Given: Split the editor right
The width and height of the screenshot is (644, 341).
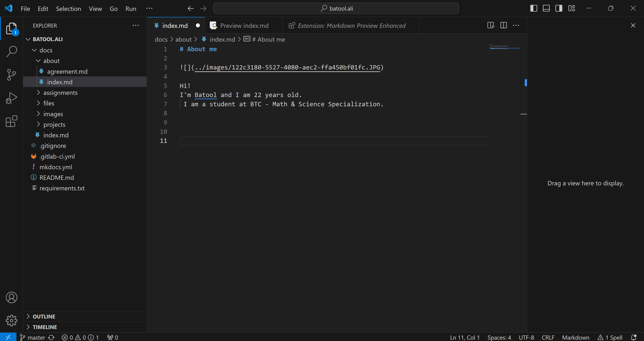Looking at the screenshot, I should [503, 26].
